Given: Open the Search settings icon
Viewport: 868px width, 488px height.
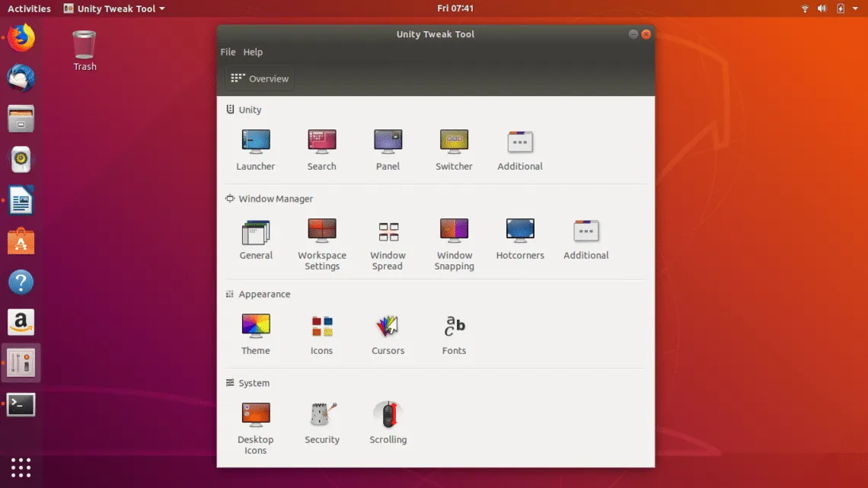Looking at the screenshot, I should point(321,142).
